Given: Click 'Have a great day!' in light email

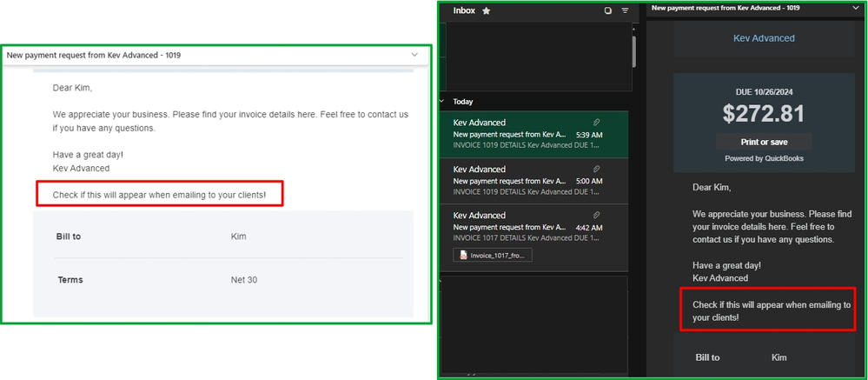Looking at the screenshot, I should point(88,155).
